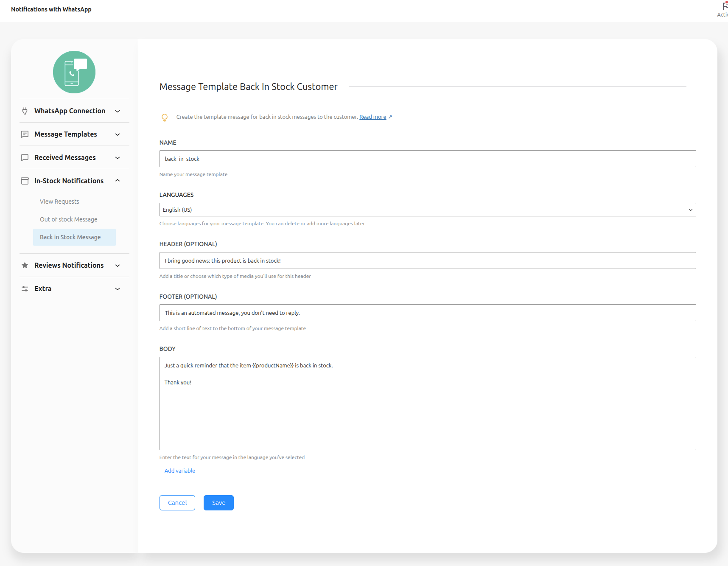
Task: Expand the Reviews Notifications chevron
Action: pyautogui.click(x=118, y=266)
